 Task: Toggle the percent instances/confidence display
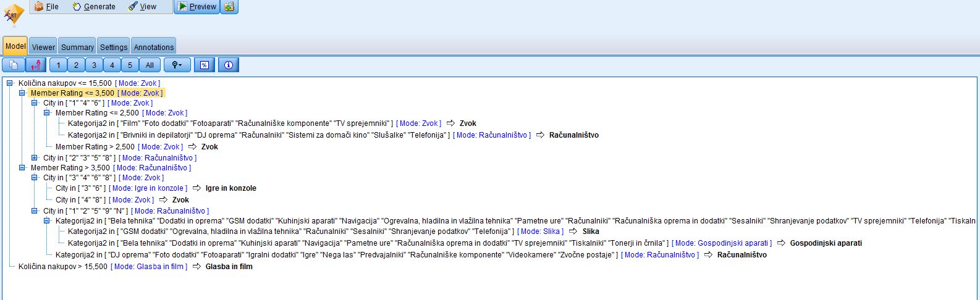pos(205,65)
